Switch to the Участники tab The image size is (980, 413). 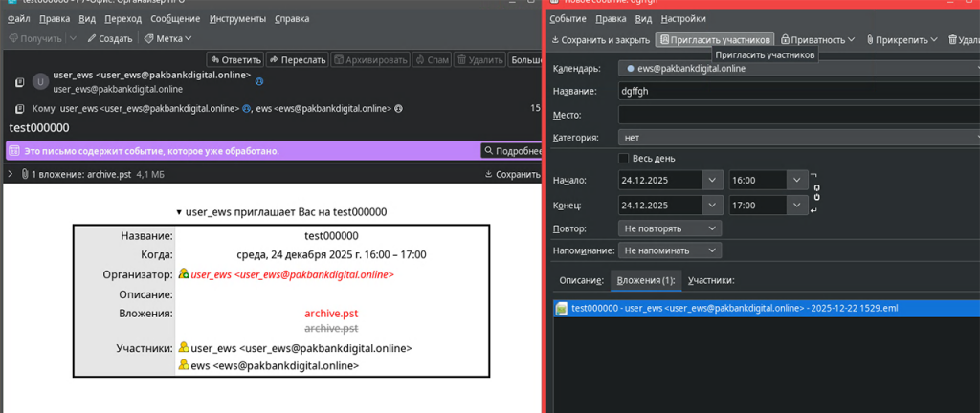click(710, 280)
